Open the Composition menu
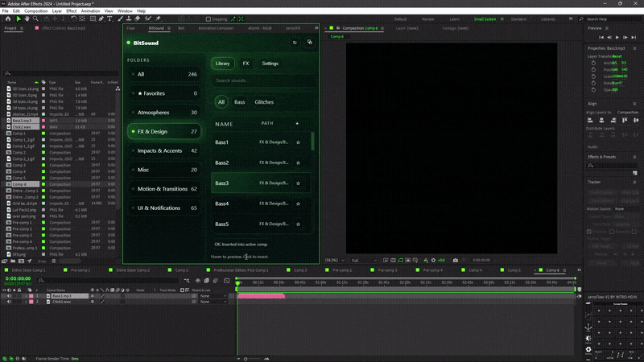 pos(35,11)
